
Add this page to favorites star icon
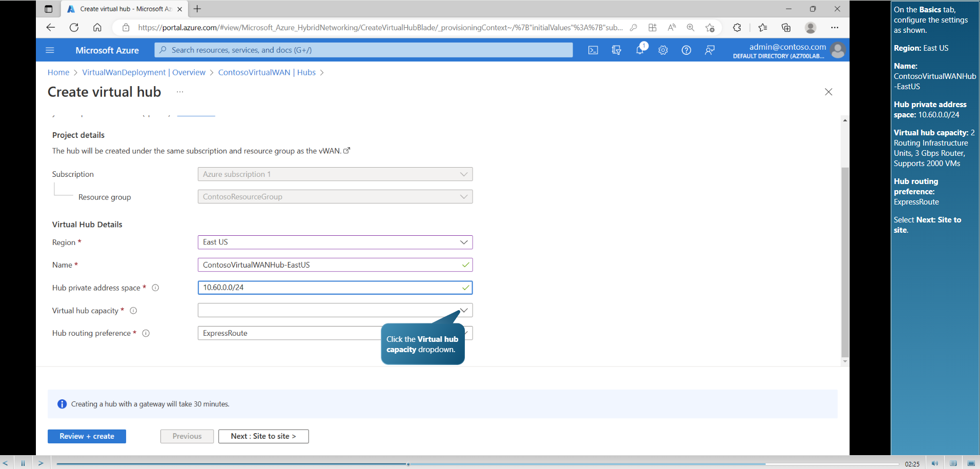(710, 28)
